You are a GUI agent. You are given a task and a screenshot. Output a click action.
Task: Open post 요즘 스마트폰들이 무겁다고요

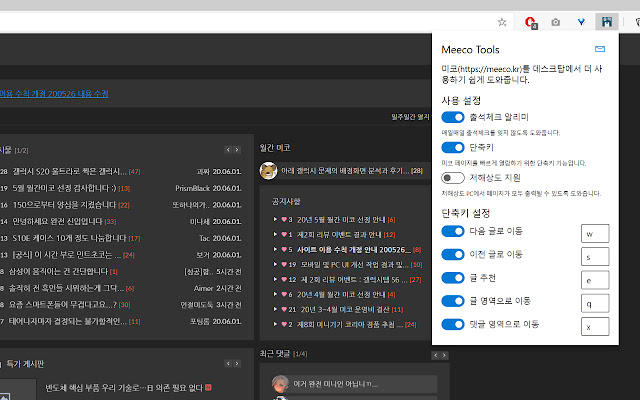point(63,304)
